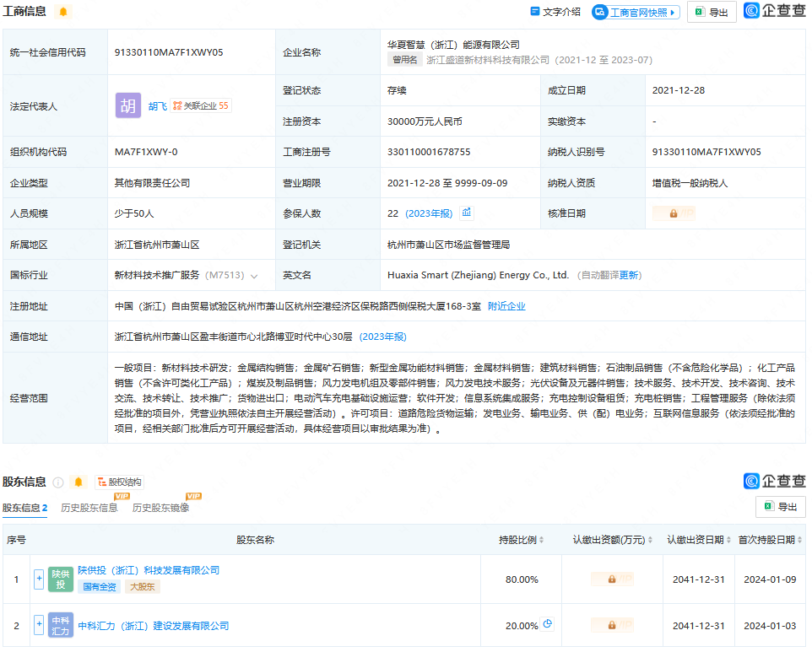Click the chart icon next to 参保人数
This screenshot has height=652, width=812.
(x=467, y=213)
